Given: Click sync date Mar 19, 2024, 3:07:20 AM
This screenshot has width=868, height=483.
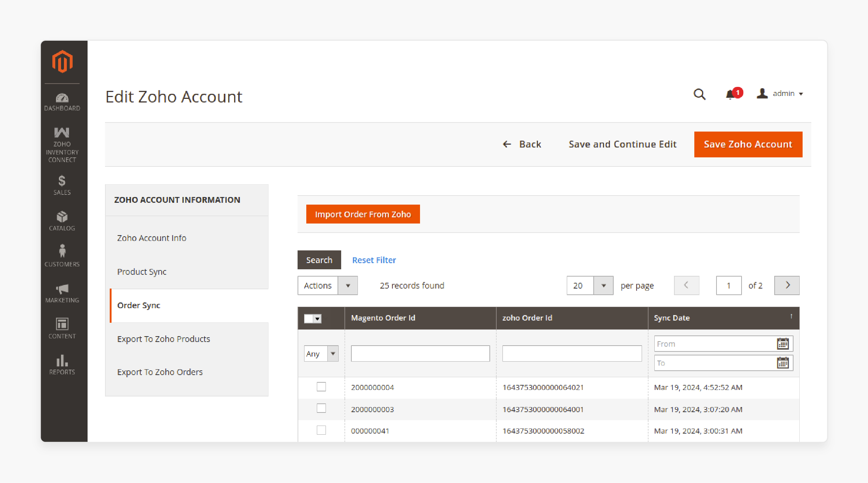Looking at the screenshot, I should pyautogui.click(x=698, y=409).
